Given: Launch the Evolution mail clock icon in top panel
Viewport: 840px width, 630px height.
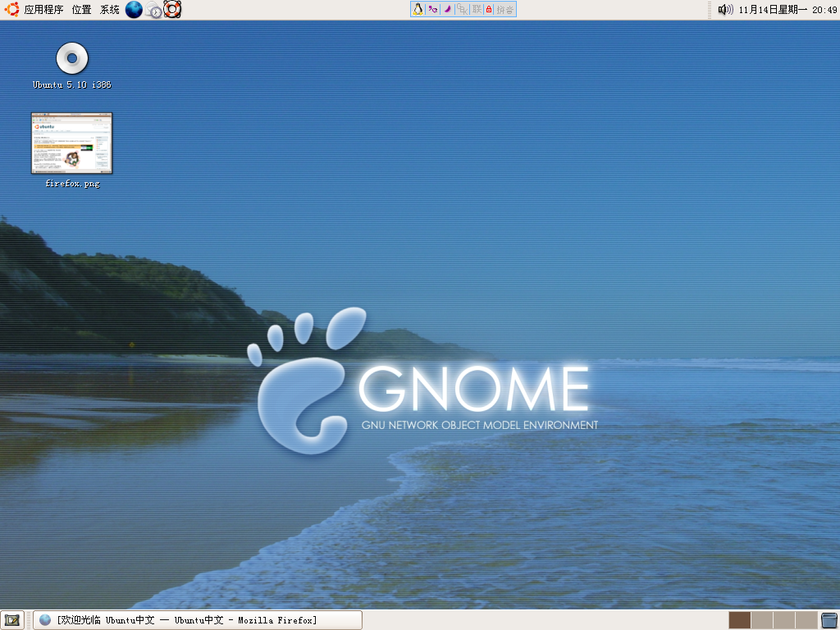Looking at the screenshot, I should pos(153,10).
